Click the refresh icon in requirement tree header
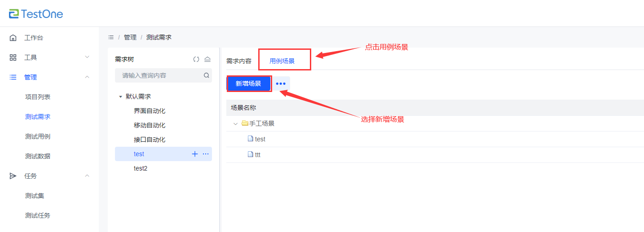This screenshot has height=232, width=644. (x=196, y=59)
